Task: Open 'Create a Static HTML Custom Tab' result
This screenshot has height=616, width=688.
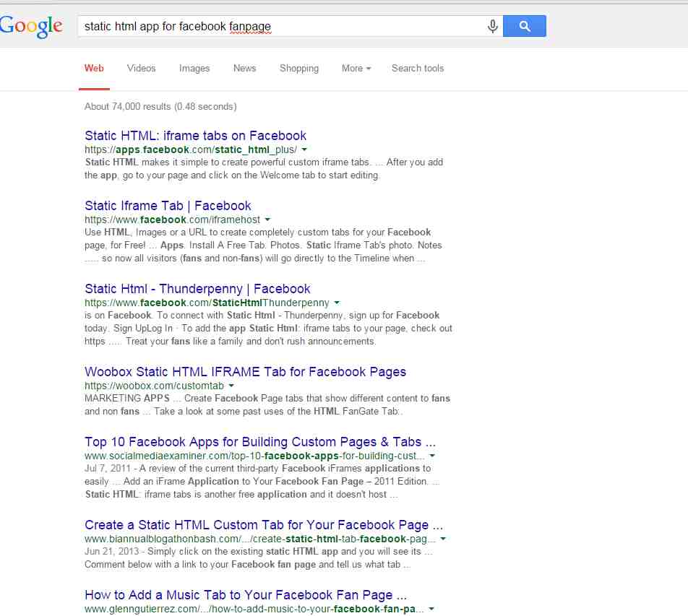Action: [x=264, y=525]
